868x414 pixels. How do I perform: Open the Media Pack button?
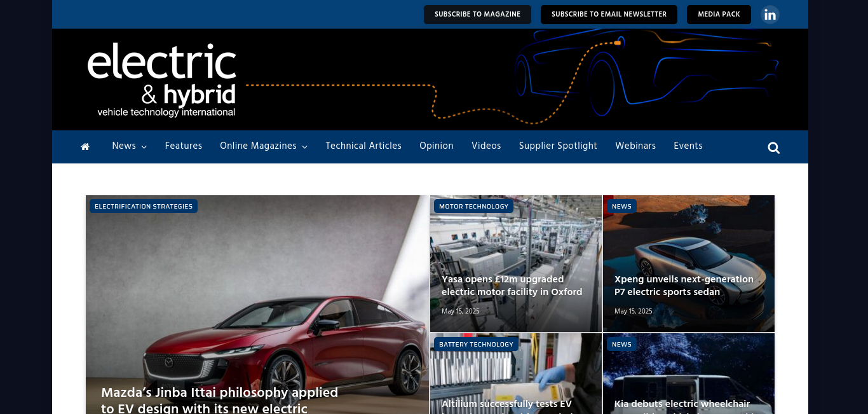click(x=719, y=15)
